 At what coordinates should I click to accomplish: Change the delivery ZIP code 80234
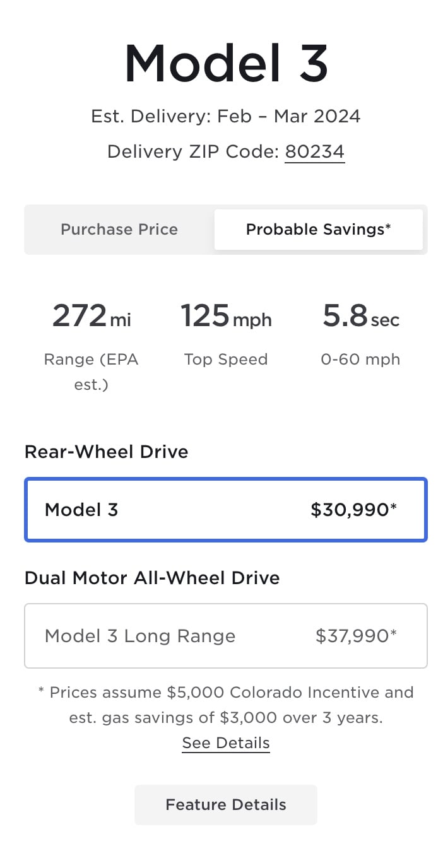click(314, 152)
